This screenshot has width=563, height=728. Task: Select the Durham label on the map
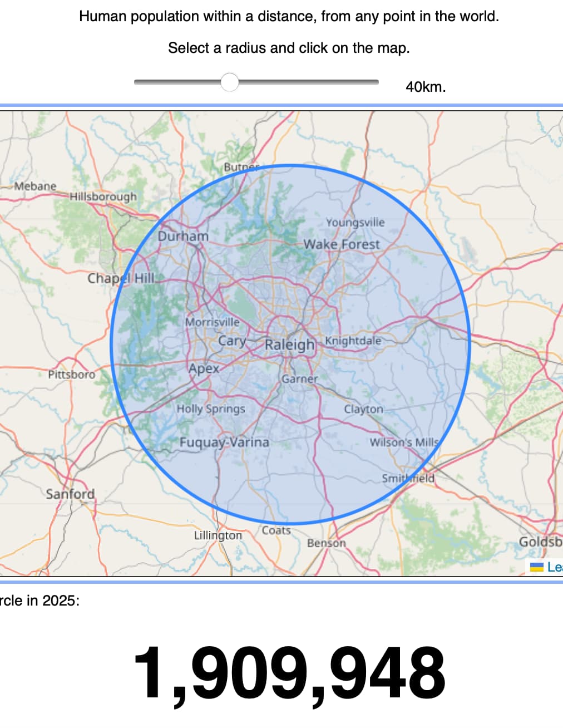(x=183, y=236)
